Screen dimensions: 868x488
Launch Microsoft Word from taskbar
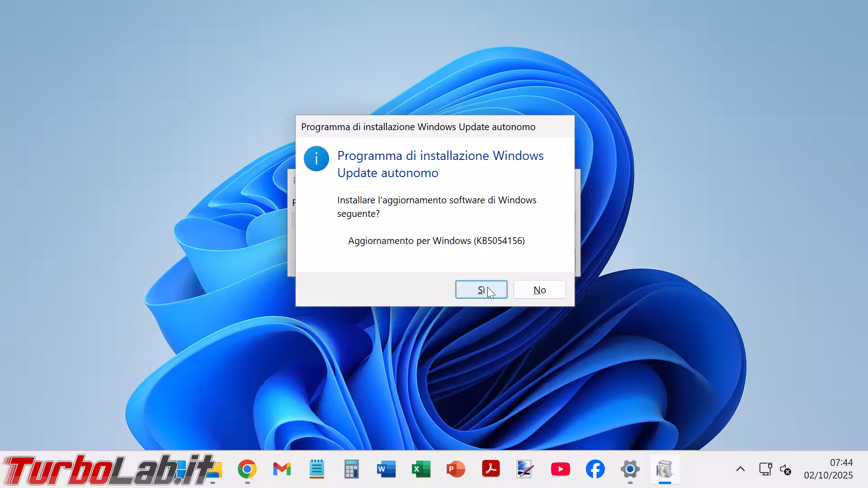click(x=386, y=469)
